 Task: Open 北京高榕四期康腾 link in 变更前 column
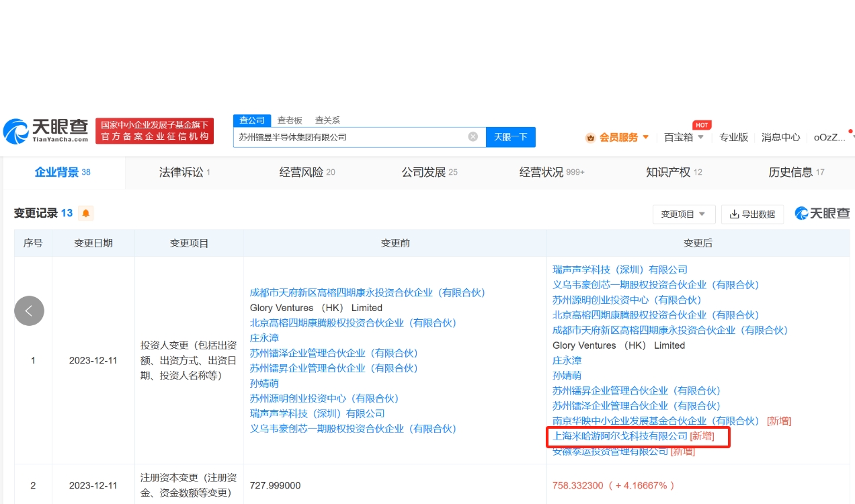click(353, 323)
